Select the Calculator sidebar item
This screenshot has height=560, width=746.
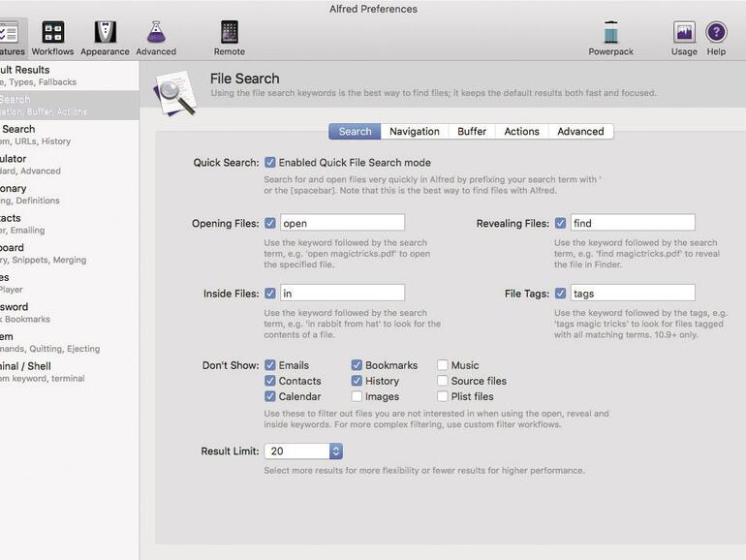(70, 164)
